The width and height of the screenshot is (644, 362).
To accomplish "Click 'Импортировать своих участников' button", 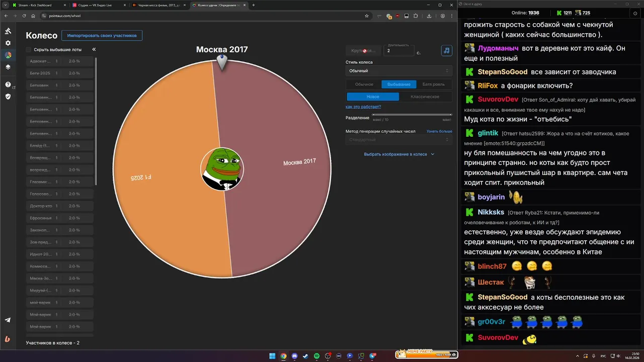I will [x=102, y=36].
